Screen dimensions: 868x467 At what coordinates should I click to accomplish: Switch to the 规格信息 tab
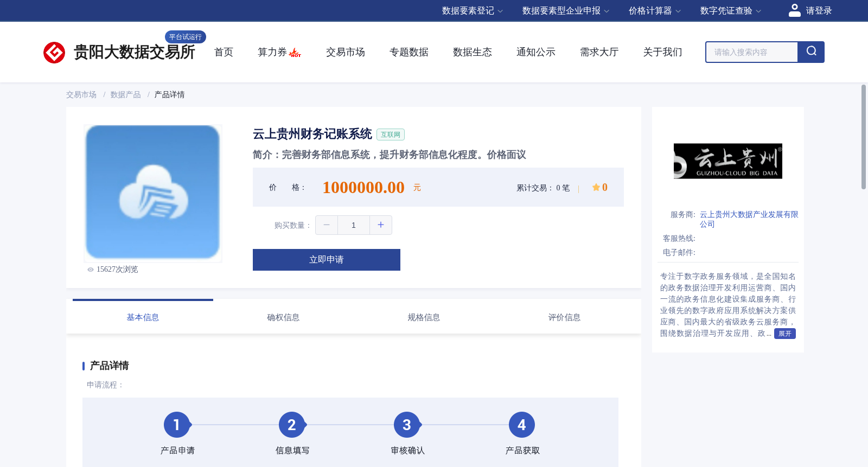coord(424,317)
